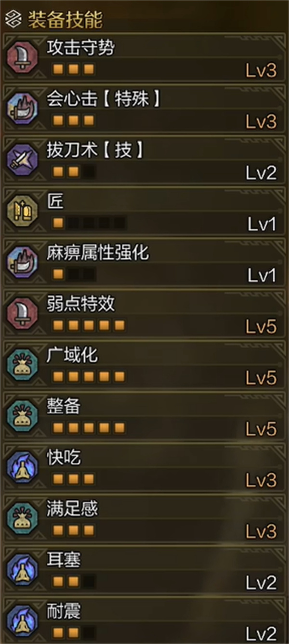Click the 广域化 skill icon
Image resolution: width=289 pixels, height=644 pixels.
coord(22,366)
